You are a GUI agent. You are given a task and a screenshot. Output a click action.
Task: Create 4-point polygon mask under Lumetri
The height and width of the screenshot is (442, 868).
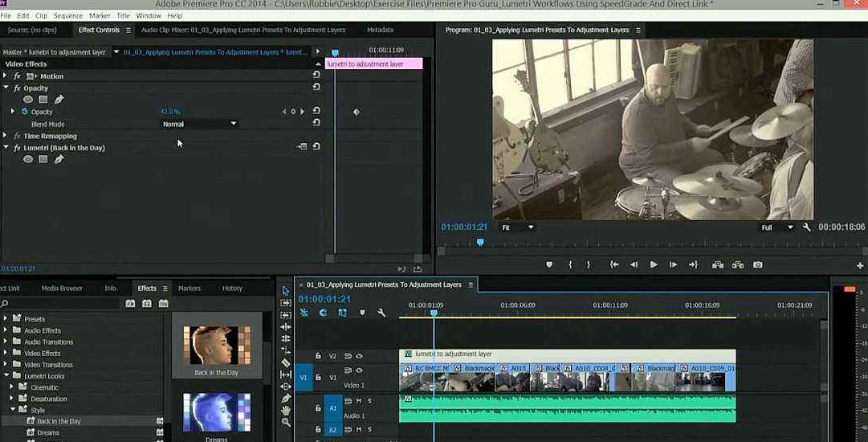point(43,159)
